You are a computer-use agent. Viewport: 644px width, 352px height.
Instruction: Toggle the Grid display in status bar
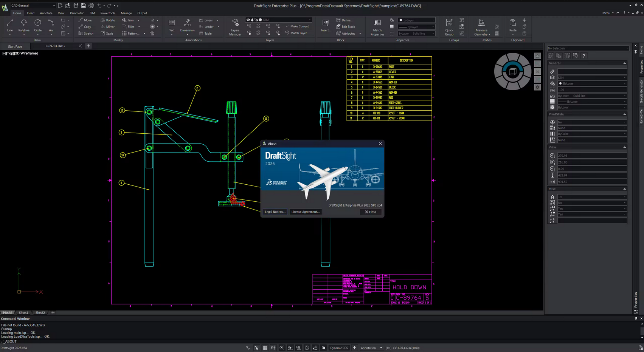[265, 348]
